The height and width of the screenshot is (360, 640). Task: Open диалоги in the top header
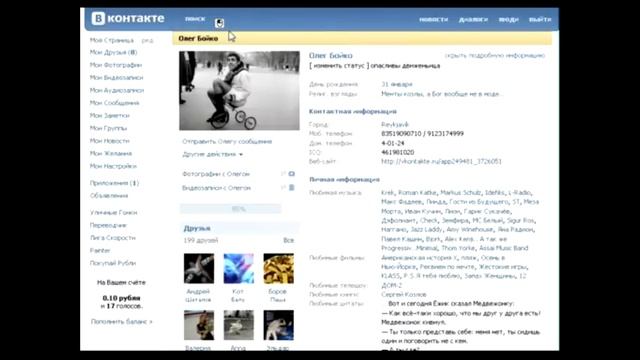(x=473, y=19)
